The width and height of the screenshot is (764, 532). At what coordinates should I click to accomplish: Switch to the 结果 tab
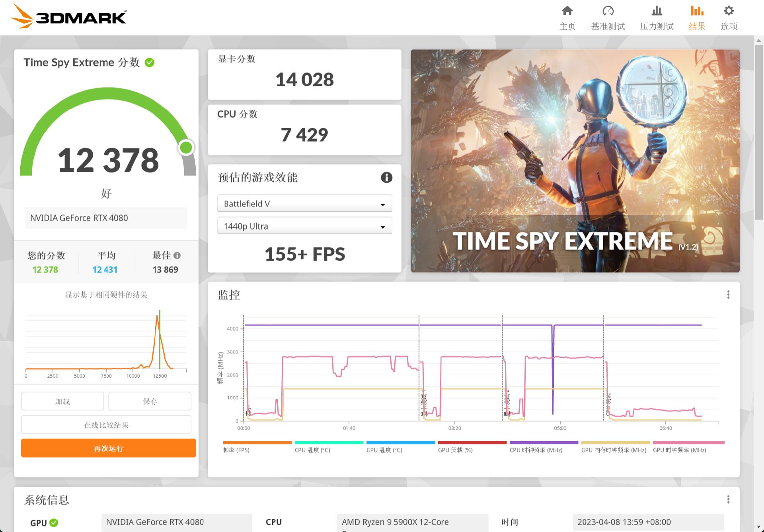(x=696, y=18)
